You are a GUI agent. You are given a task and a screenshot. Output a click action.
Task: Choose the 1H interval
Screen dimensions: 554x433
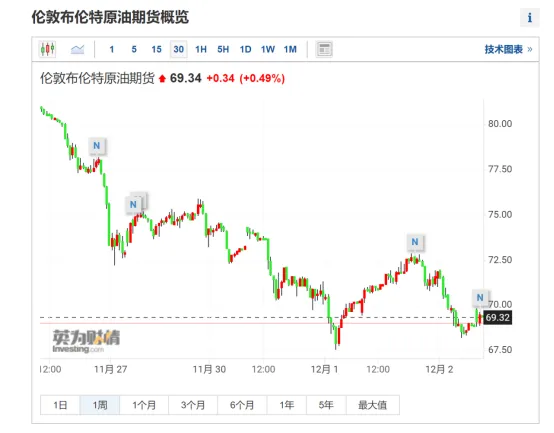pyautogui.click(x=201, y=49)
